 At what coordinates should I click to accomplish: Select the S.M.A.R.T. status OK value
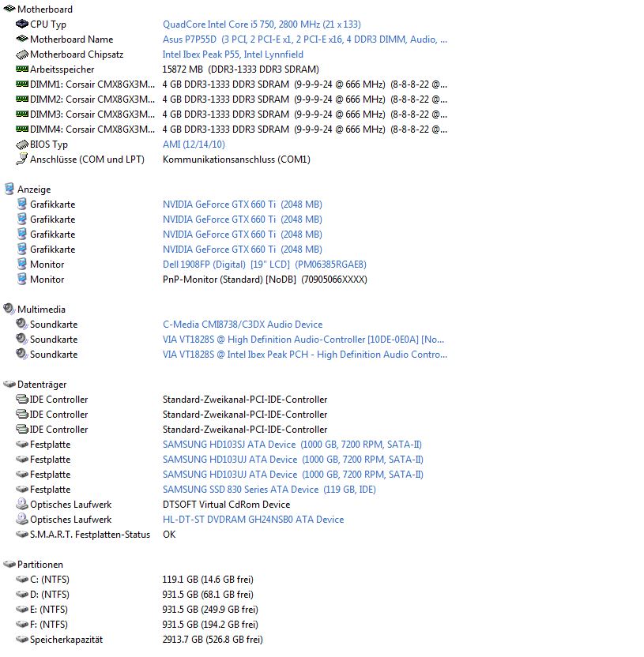[169, 535]
